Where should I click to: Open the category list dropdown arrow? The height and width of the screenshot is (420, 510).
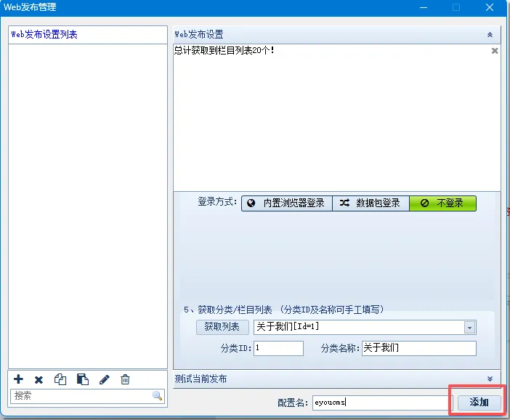pyautogui.click(x=469, y=328)
